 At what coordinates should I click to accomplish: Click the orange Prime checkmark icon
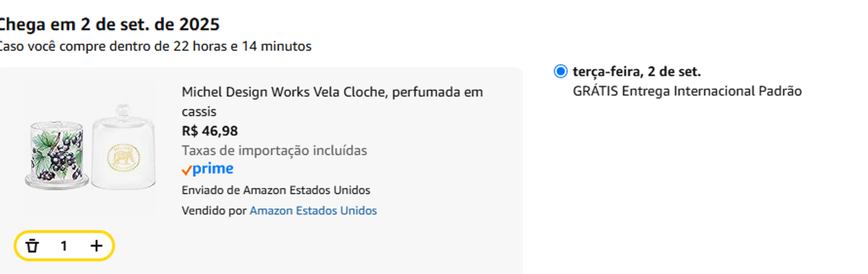186,170
